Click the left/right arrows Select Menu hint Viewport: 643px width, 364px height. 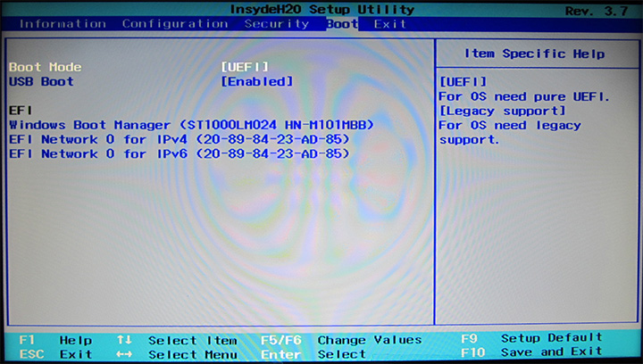[x=177, y=354]
